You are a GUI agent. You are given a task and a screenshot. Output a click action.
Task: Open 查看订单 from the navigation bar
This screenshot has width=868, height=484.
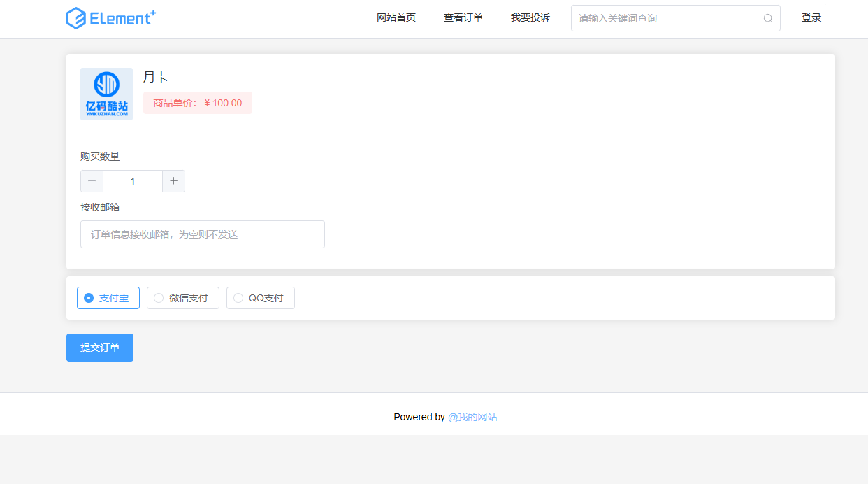[x=463, y=17]
